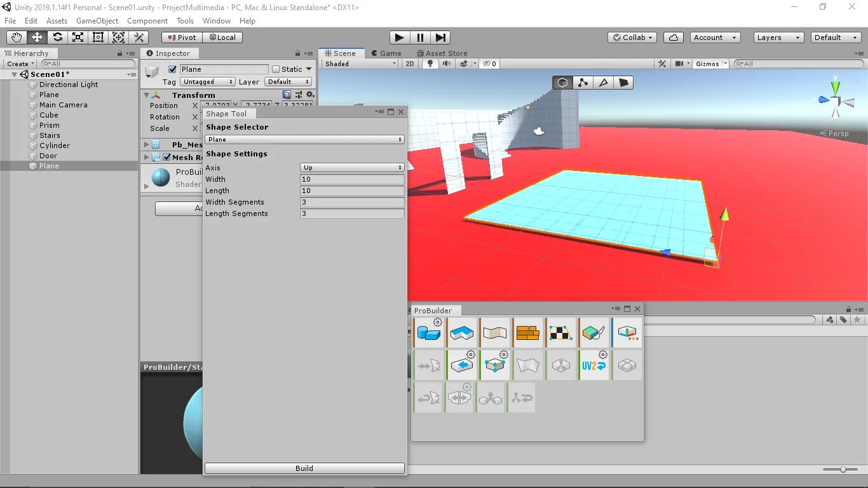Open ProBuilder UV Editor checker icon
Screen dimensions: 868x488
pos(561,333)
